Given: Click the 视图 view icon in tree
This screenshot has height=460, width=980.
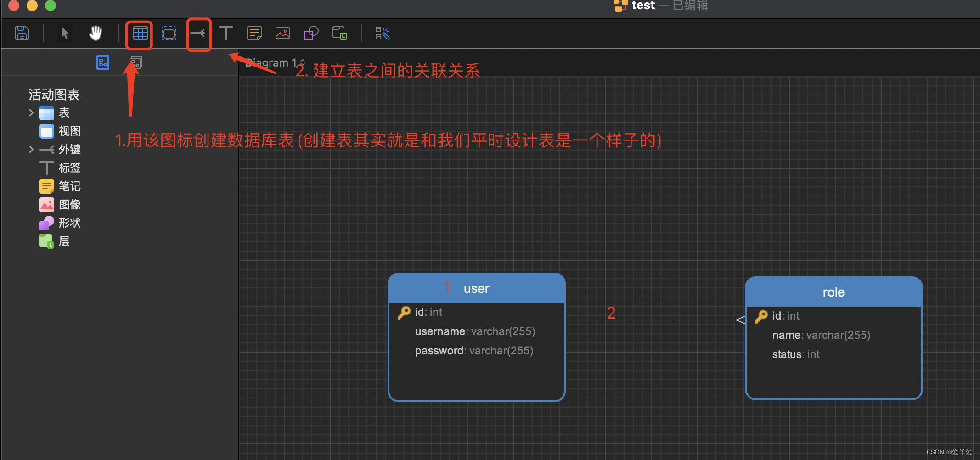Looking at the screenshot, I should pos(47,131).
